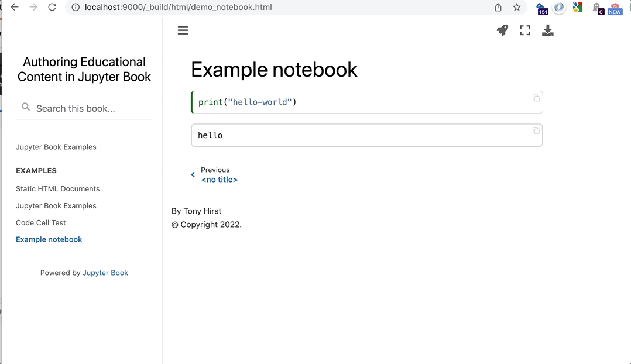The image size is (631, 364).
Task: Toggle the sidebar hamburger menu
Action: pyautogui.click(x=183, y=30)
